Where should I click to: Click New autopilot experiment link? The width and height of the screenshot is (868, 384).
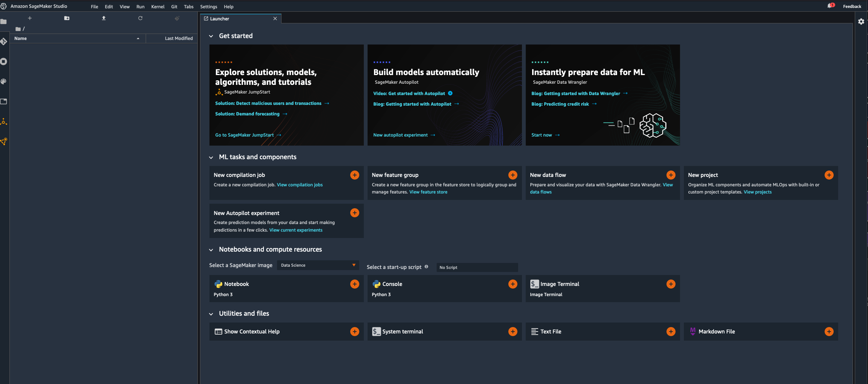pyautogui.click(x=404, y=135)
